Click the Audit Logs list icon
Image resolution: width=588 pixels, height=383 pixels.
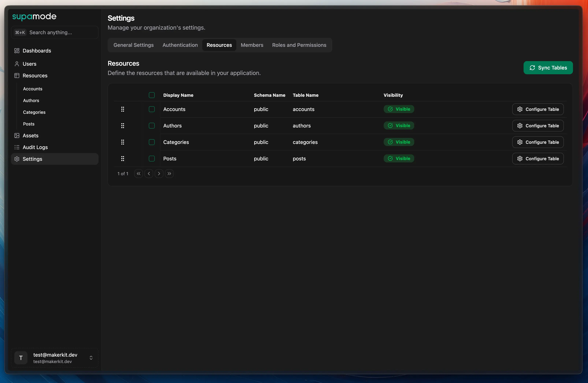click(x=17, y=147)
